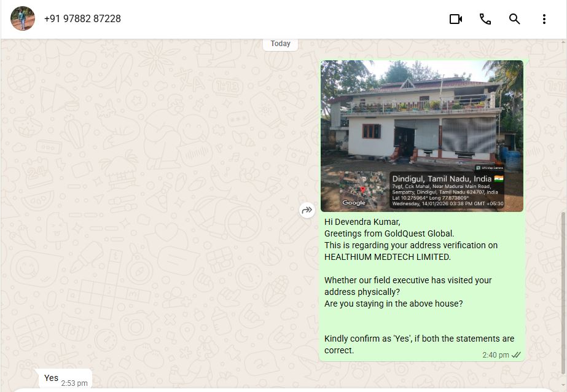Open the contact's profile picture
Image resolution: width=567 pixels, height=392 pixels.
point(22,18)
